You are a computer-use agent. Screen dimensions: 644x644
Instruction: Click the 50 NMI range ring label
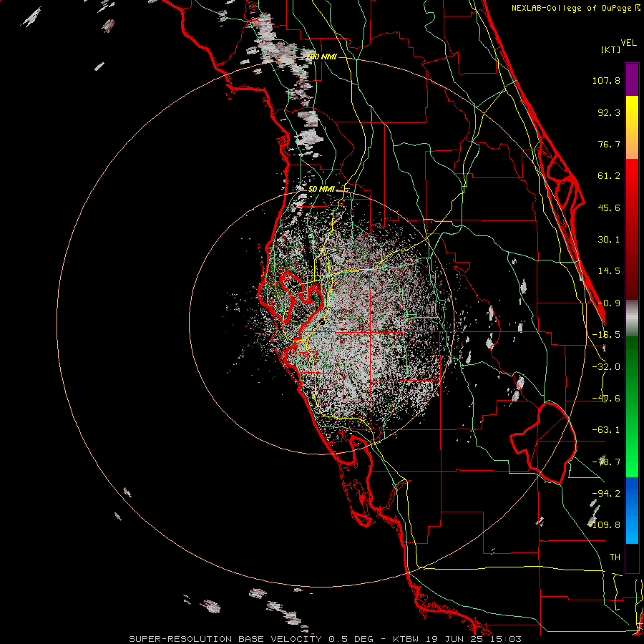click(x=321, y=189)
